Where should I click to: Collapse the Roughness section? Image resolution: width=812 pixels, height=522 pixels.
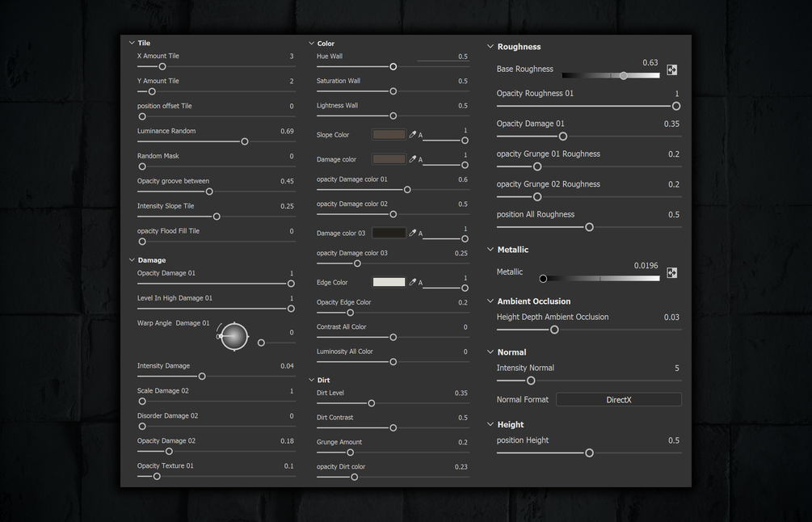coord(490,47)
